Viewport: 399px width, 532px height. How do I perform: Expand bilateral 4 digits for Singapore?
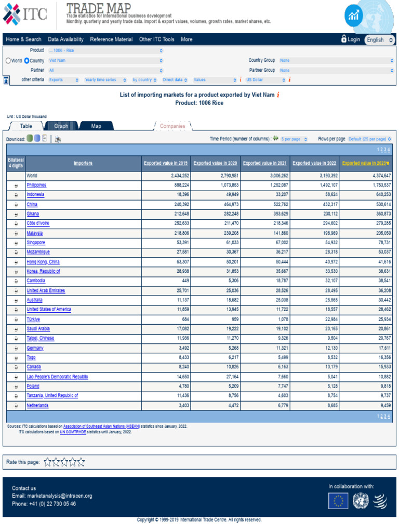point(16,243)
